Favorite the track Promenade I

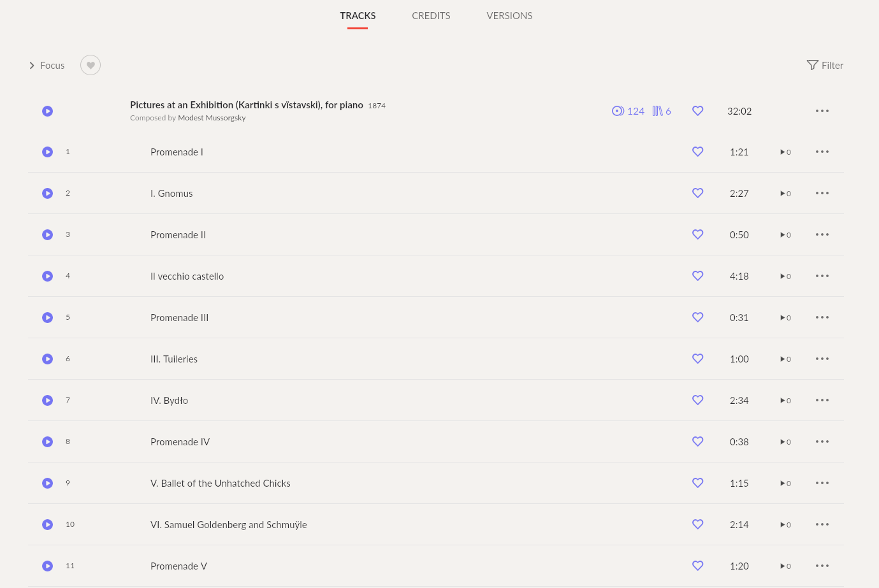coord(697,152)
